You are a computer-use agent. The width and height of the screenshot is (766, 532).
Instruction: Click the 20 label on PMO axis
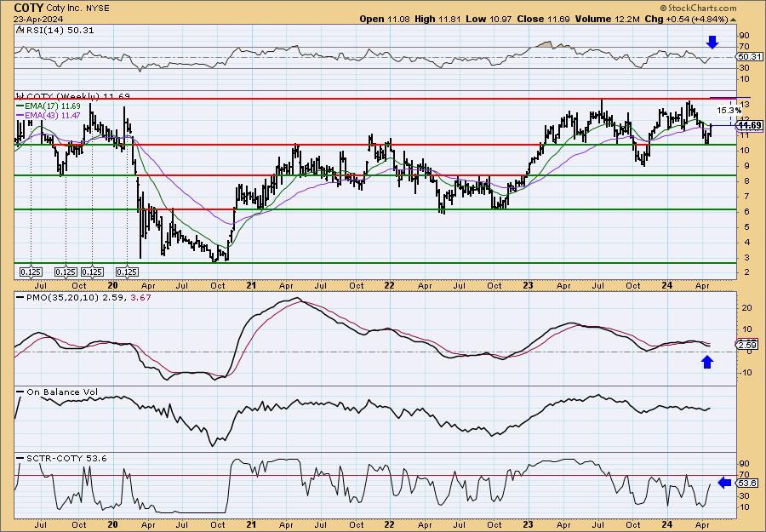pos(746,308)
